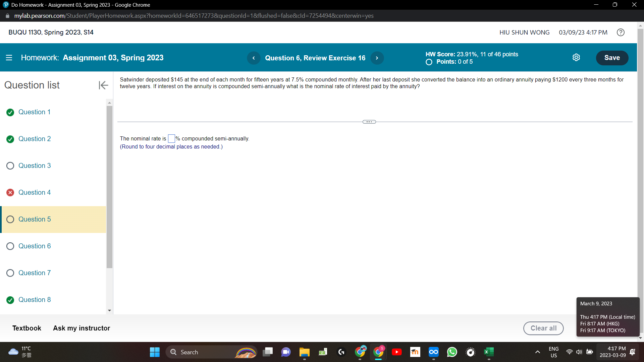Select Question 7 in the list
Viewport: 644px width, 362px height.
(x=35, y=273)
